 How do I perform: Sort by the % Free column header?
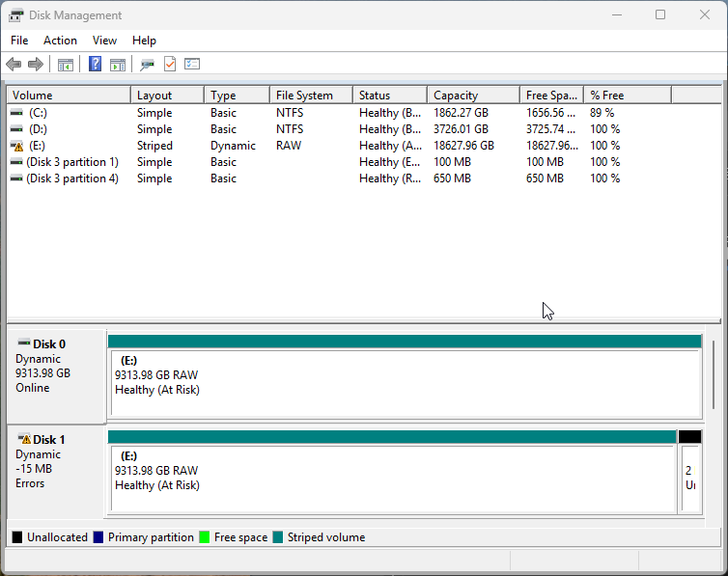[628, 96]
